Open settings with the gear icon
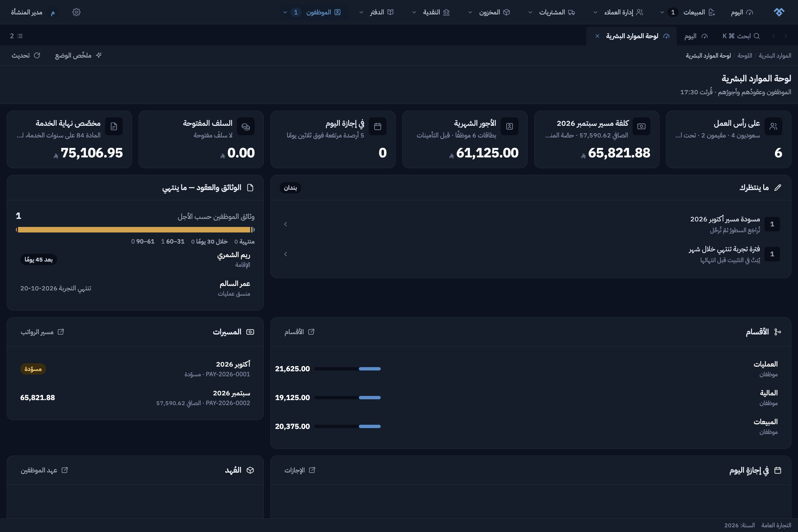 pyautogui.click(x=76, y=12)
